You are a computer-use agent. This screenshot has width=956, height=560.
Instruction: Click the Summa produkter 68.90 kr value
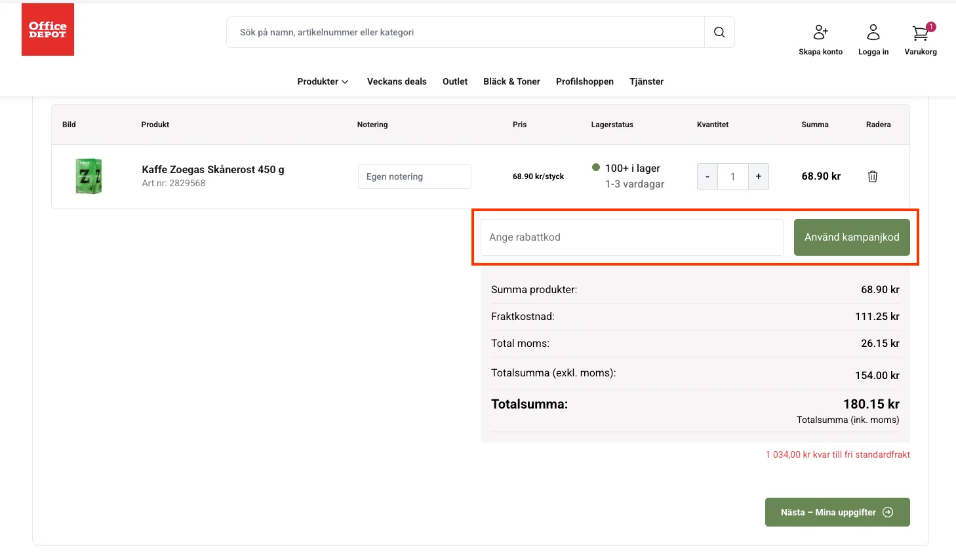880,289
